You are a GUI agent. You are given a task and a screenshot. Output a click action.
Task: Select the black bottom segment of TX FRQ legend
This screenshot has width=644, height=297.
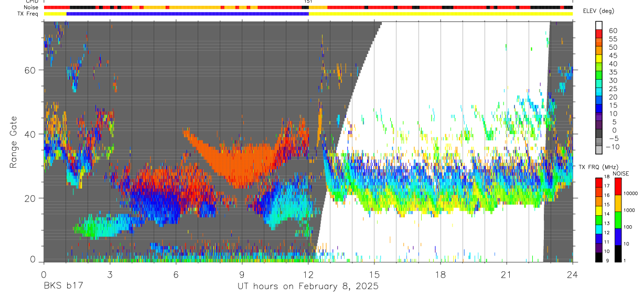point(599,257)
